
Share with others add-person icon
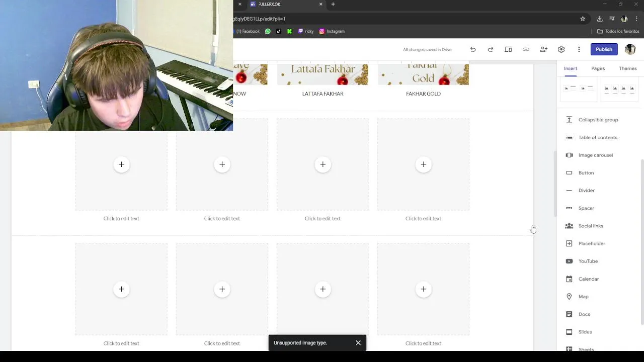tap(543, 49)
